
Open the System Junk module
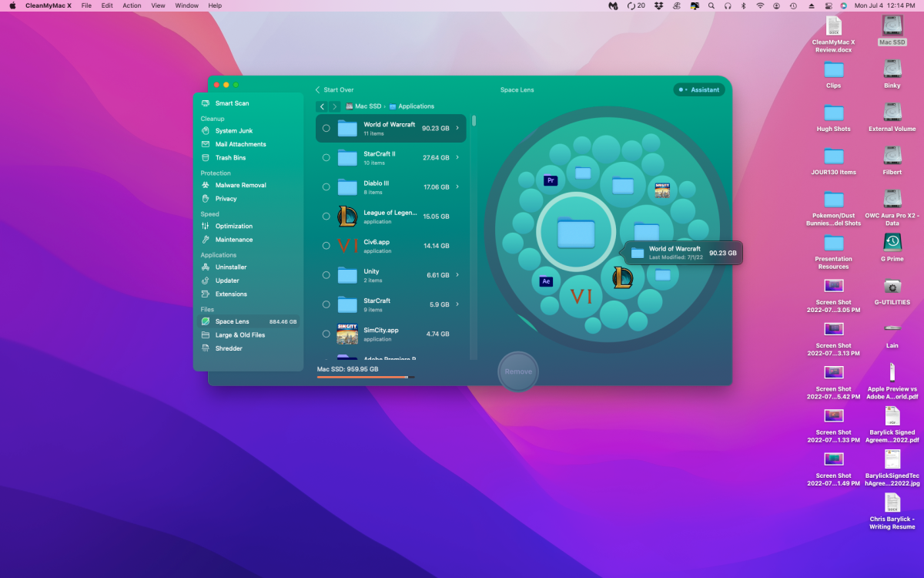pos(248,131)
